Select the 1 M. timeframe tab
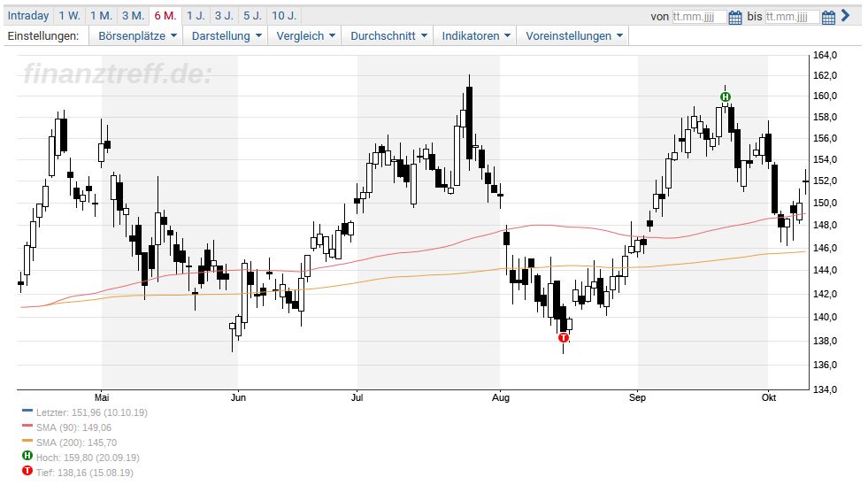This screenshot has height=485, width=868. 101,16
